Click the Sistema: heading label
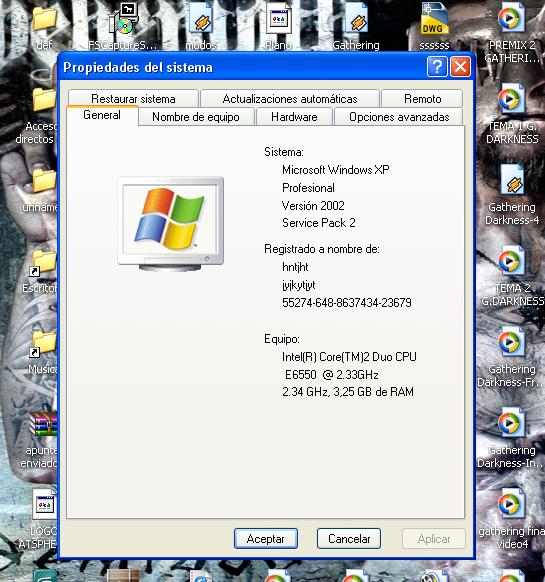 (284, 152)
